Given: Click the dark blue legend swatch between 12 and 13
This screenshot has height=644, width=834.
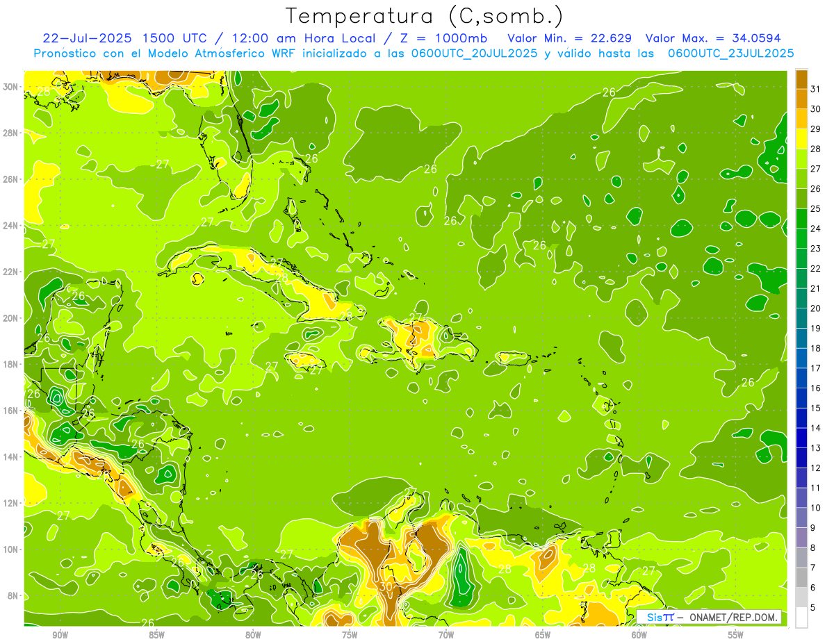Looking at the screenshot, I should [801, 458].
